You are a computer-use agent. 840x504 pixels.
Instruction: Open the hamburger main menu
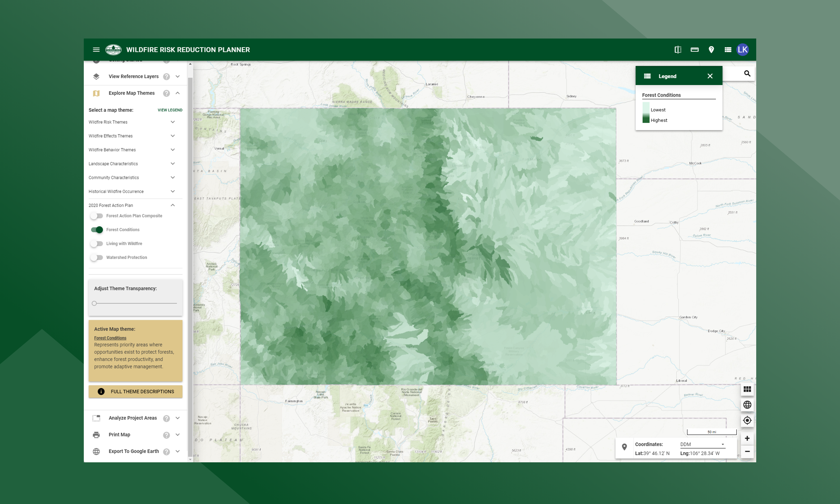point(96,50)
